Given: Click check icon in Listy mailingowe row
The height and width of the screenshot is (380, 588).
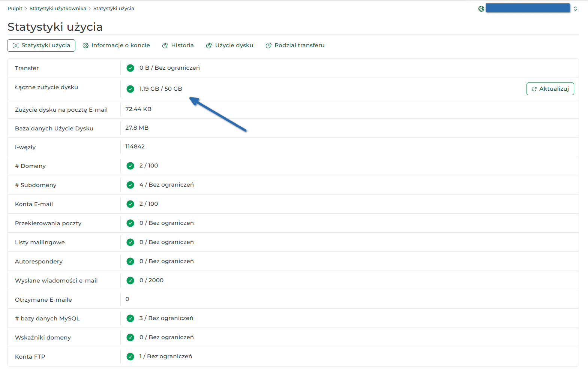Looking at the screenshot, I should 130,242.
